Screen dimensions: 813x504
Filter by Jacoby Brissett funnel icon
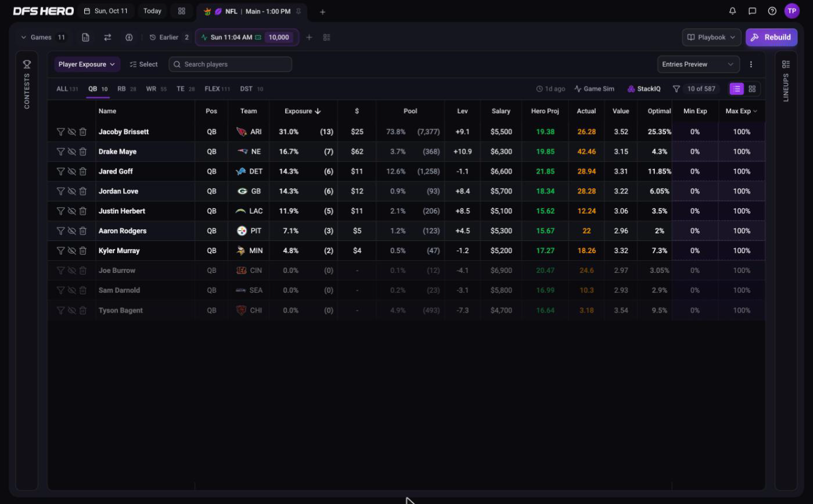click(x=60, y=132)
